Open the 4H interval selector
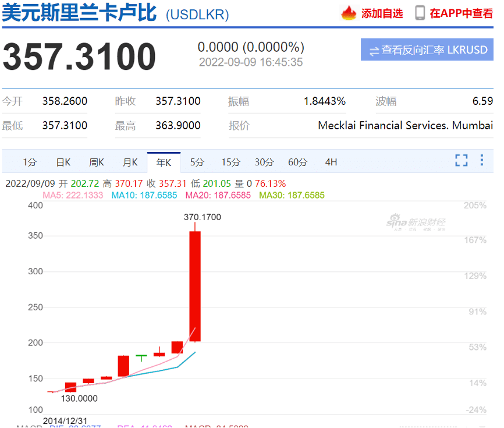 (x=331, y=162)
